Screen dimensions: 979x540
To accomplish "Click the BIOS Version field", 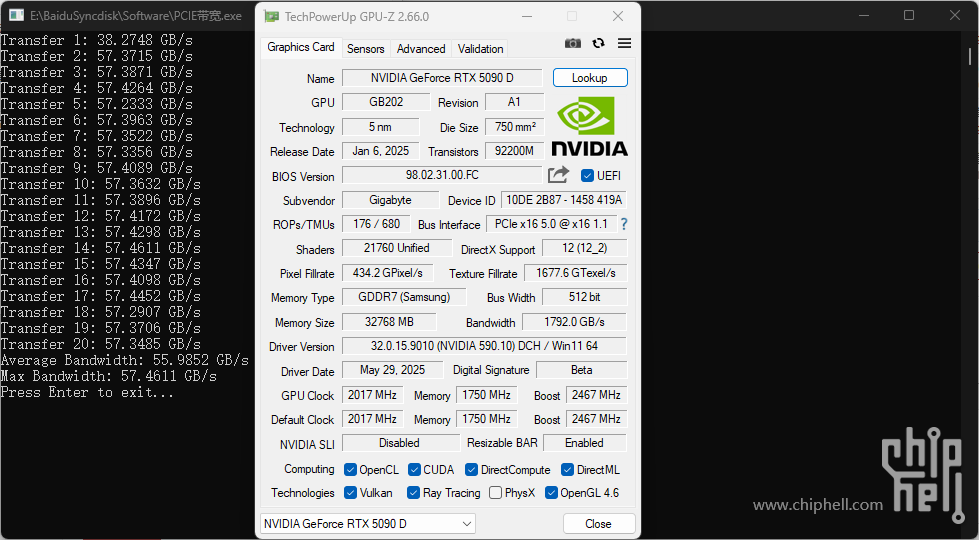I will pos(442,175).
